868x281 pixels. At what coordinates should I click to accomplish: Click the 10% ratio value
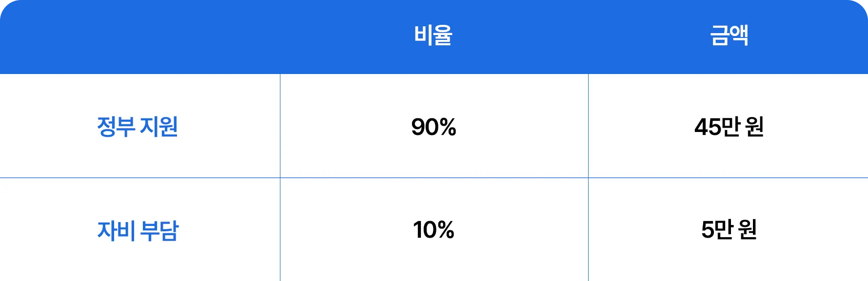tap(434, 230)
